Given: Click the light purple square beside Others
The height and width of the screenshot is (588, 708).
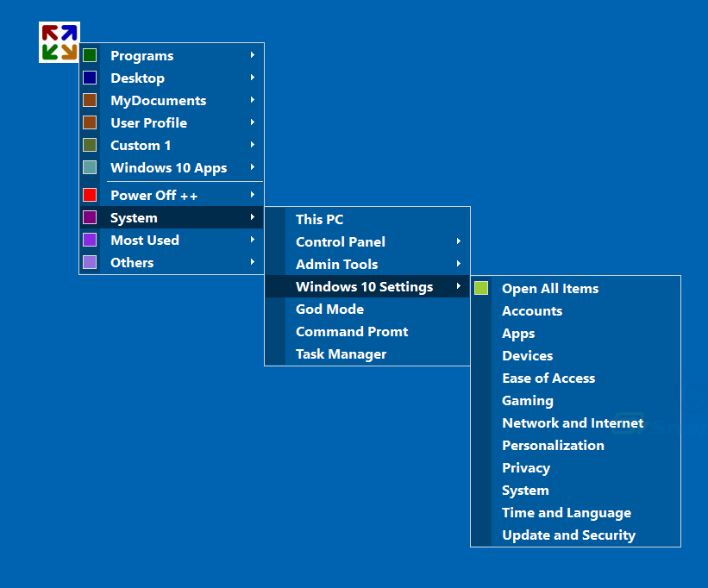Looking at the screenshot, I should 90,262.
